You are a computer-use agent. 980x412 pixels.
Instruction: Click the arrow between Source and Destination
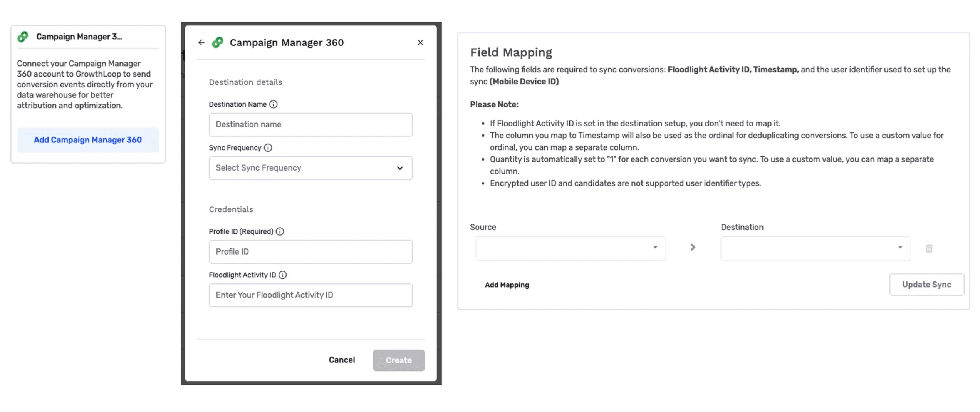[693, 247]
